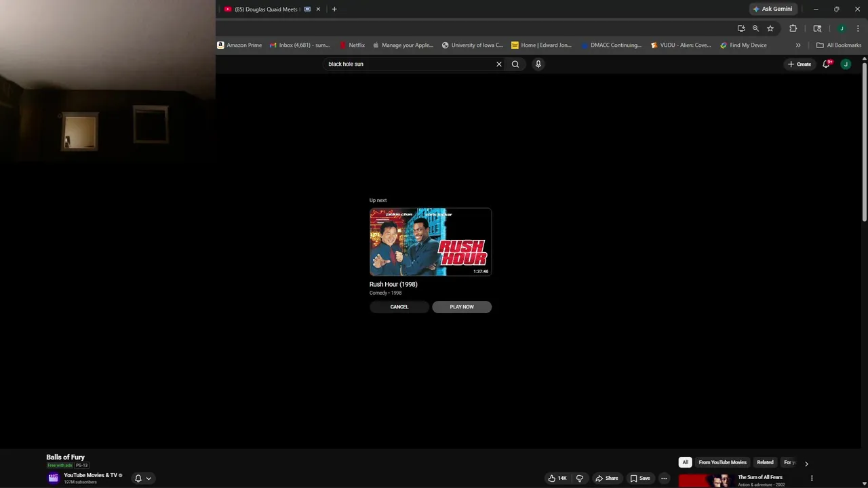Open the Home | Edward Jones bookmark
This screenshot has height=488, width=868.
[x=542, y=45]
